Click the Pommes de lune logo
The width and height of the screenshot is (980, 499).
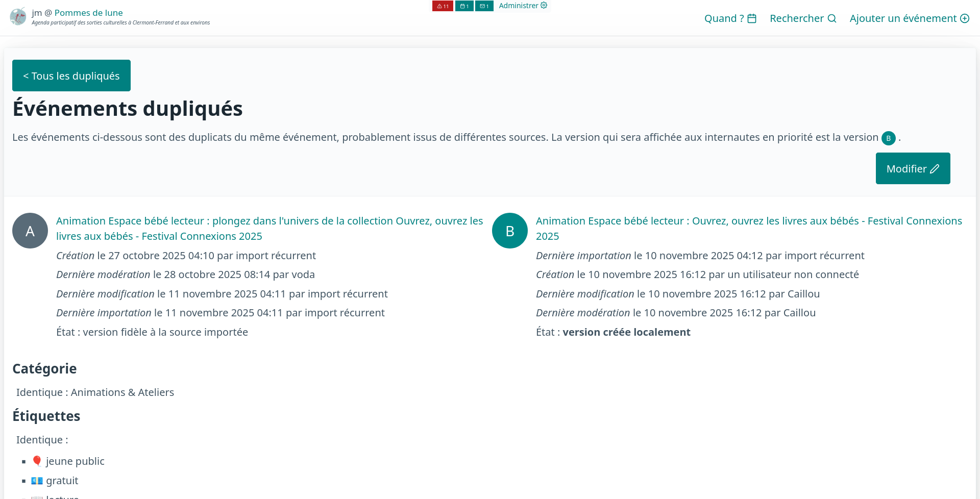pyautogui.click(x=18, y=17)
